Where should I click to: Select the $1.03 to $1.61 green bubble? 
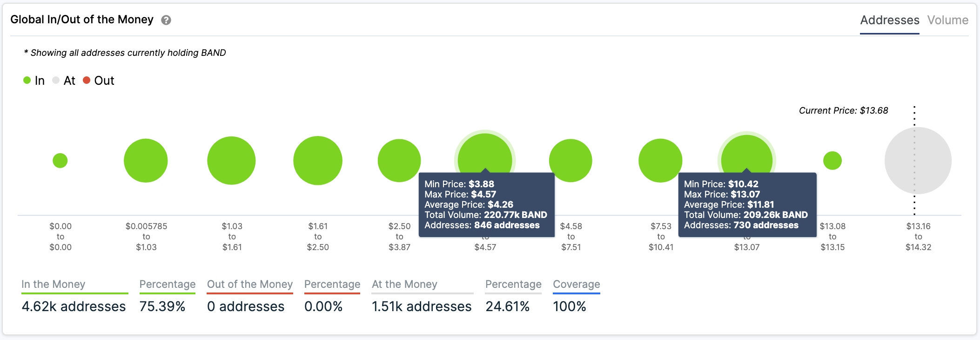click(231, 160)
